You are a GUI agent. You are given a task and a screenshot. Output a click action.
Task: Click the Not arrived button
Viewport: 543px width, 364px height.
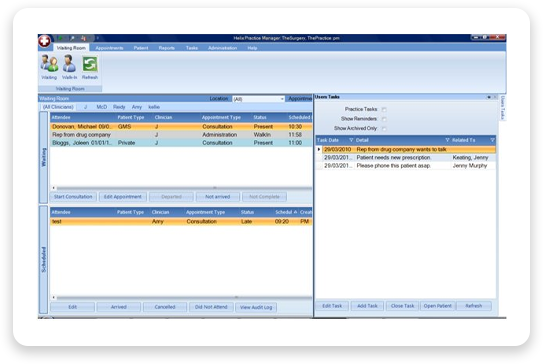coord(217,197)
